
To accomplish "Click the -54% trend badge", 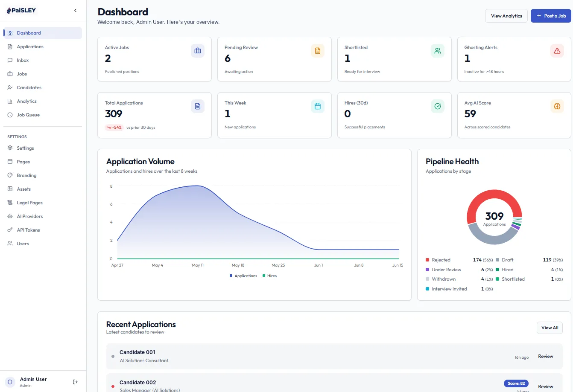I will click(114, 128).
